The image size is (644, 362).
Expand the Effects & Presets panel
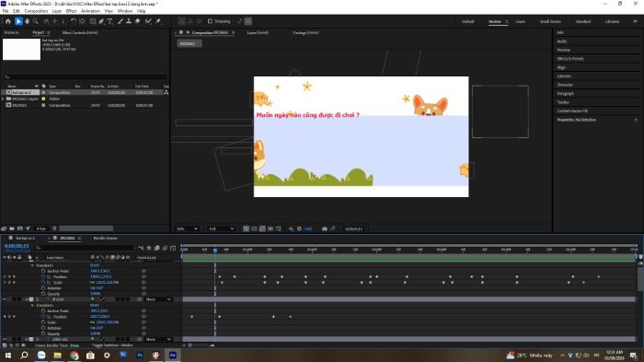570,59
